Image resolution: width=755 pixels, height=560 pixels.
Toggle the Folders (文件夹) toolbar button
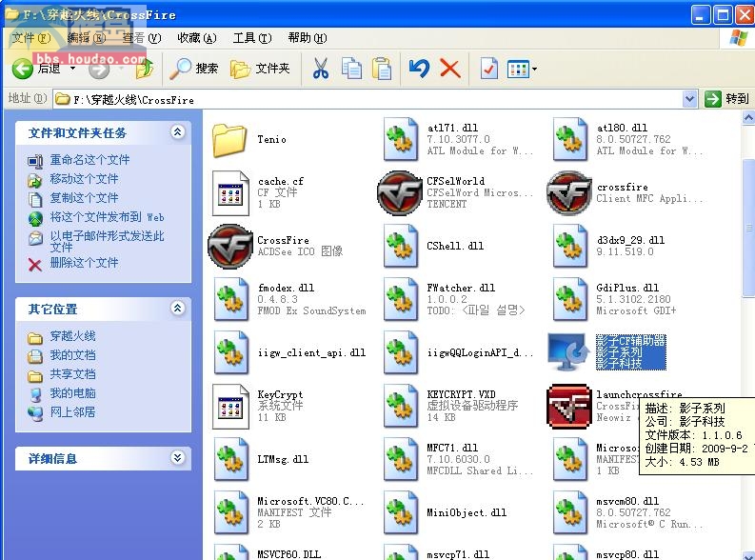tap(260, 69)
